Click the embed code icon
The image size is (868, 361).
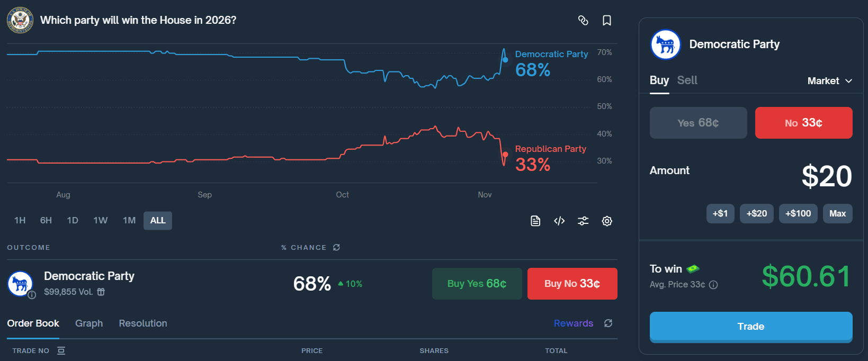pos(559,221)
